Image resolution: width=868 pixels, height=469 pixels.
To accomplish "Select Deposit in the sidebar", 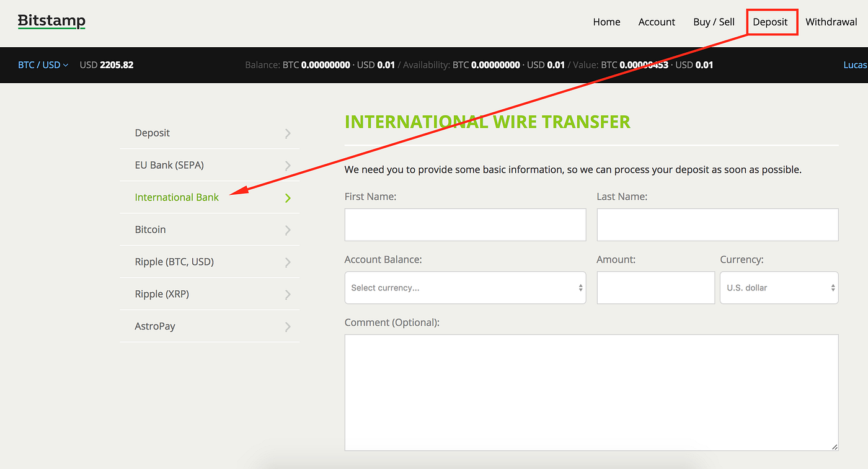I will click(210, 133).
